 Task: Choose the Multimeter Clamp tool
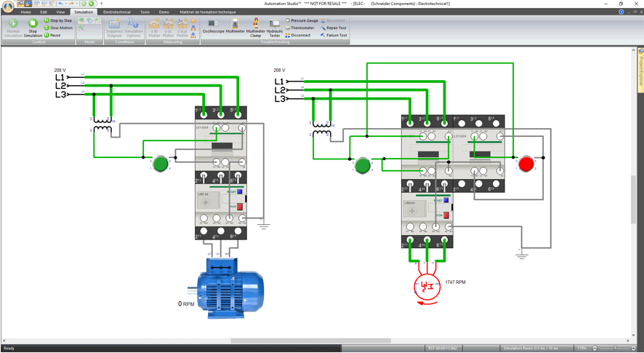[x=256, y=28]
